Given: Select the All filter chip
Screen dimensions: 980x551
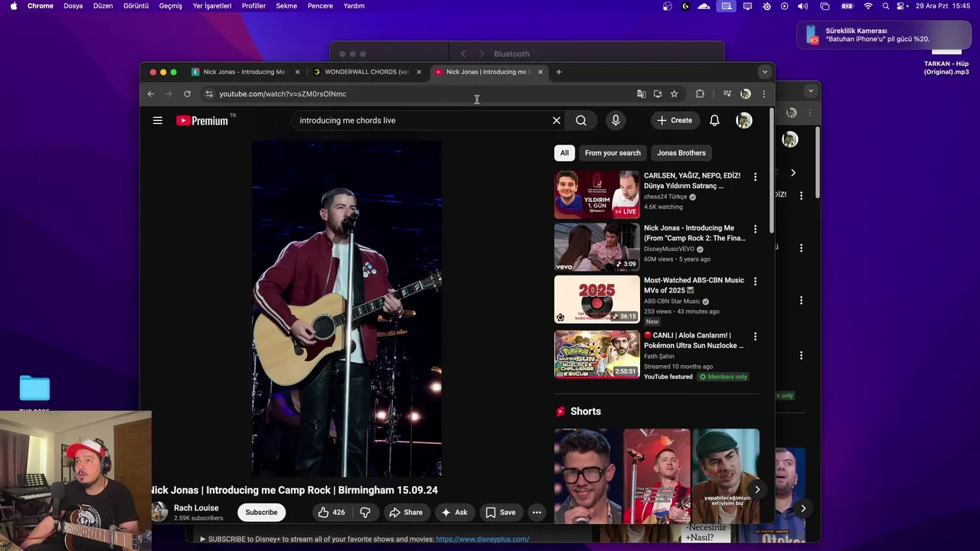Looking at the screenshot, I should [x=564, y=153].
